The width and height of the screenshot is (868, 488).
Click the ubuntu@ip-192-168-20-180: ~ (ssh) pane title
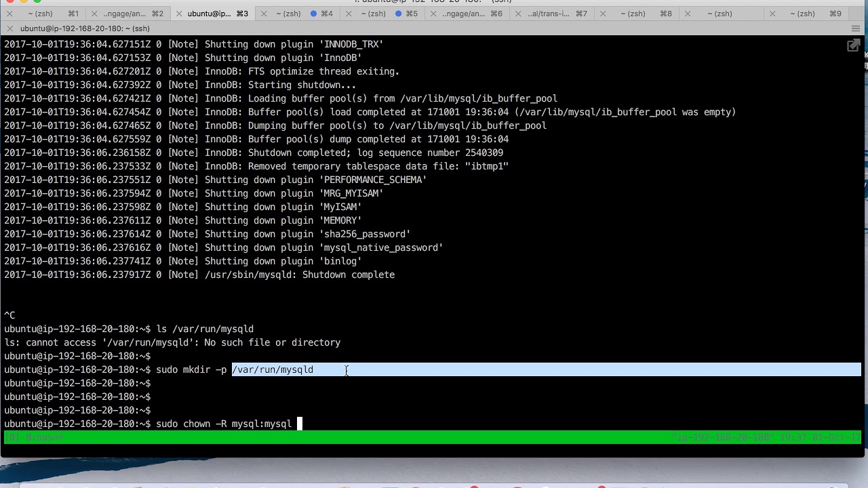pyautogui.click(x=85, y=28)
